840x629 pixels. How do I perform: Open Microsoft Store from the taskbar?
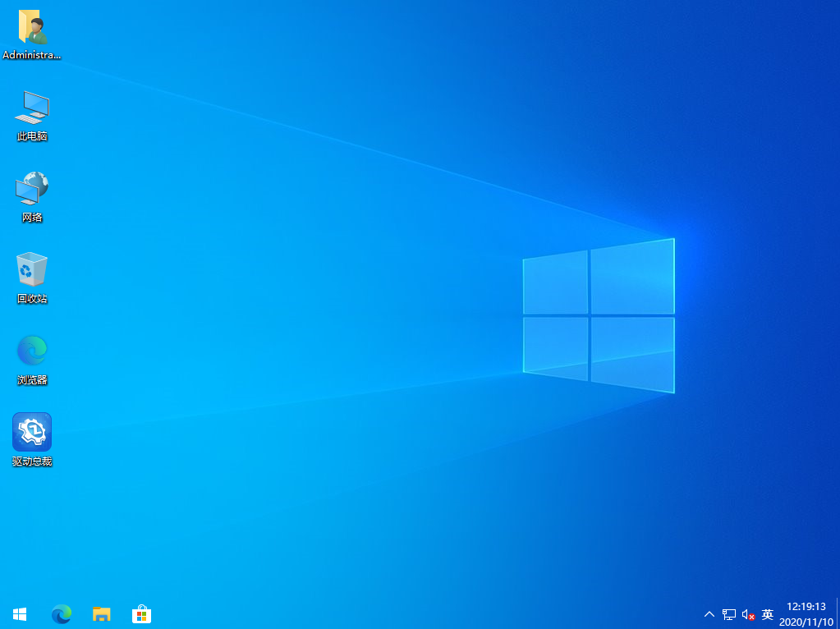(141, 614)
